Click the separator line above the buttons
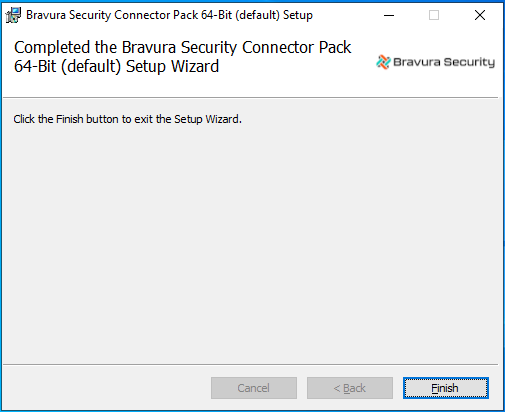The image size is (505, 412). [x=251, y=364]
